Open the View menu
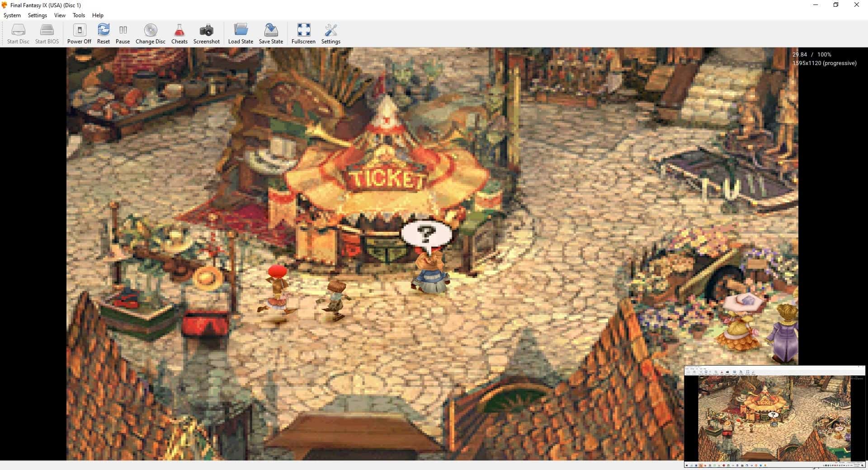This screenshot has width=868, height=470. pyautogui.click(x=60, y=15)
